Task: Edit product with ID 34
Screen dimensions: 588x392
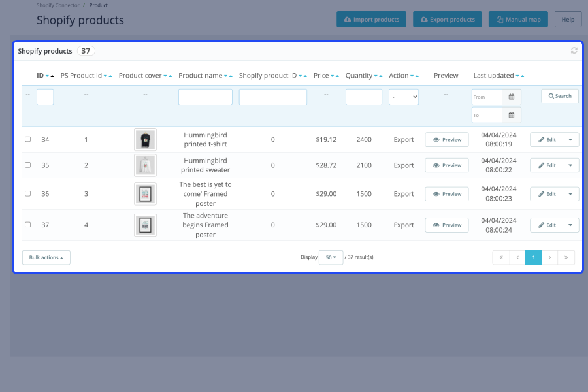Action: pos(547,140)
